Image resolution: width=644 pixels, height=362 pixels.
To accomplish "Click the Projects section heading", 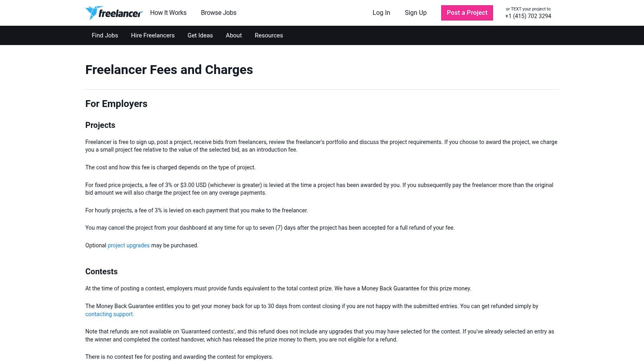I will tap(100, 125).
